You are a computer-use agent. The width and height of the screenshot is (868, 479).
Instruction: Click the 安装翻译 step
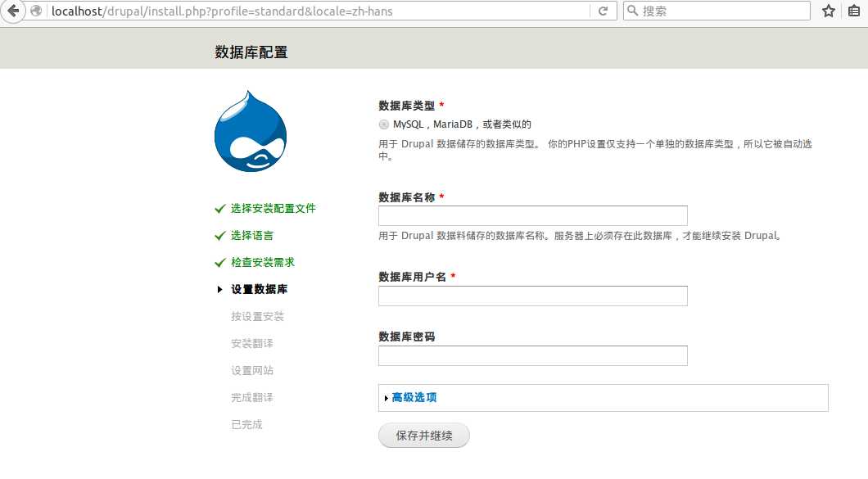pos(252,343)
